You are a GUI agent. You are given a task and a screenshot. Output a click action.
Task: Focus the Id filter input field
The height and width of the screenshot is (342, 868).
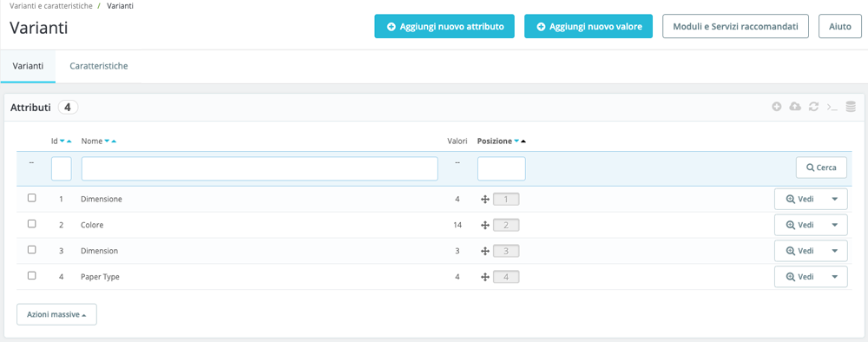(62, 168)
